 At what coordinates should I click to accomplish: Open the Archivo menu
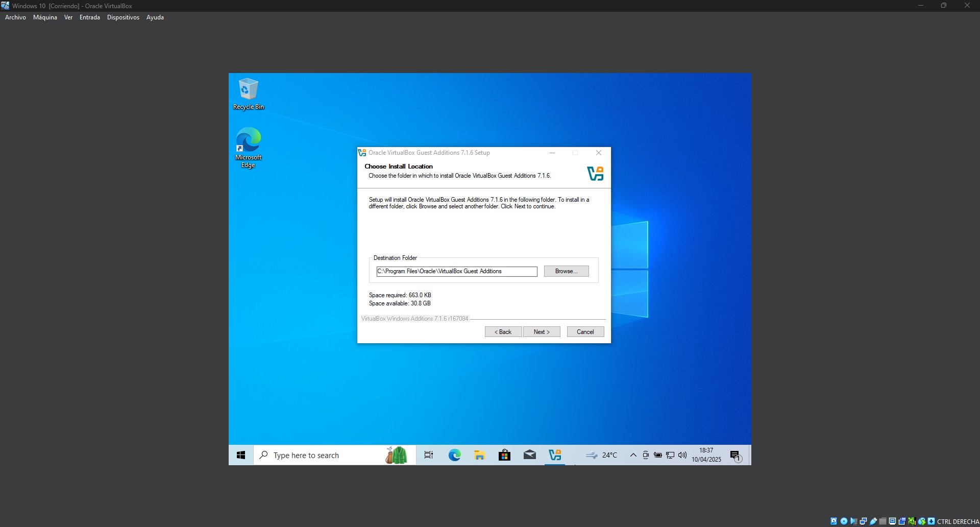(15, 17)
